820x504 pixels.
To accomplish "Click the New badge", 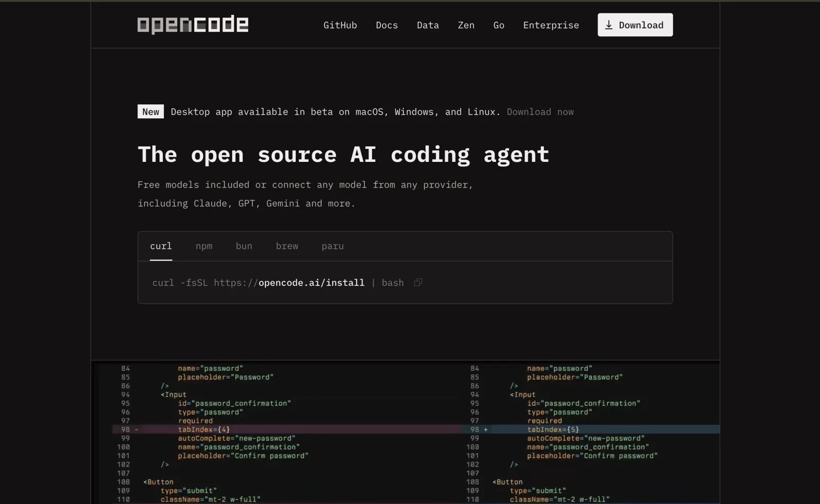I will click(151, 112).
